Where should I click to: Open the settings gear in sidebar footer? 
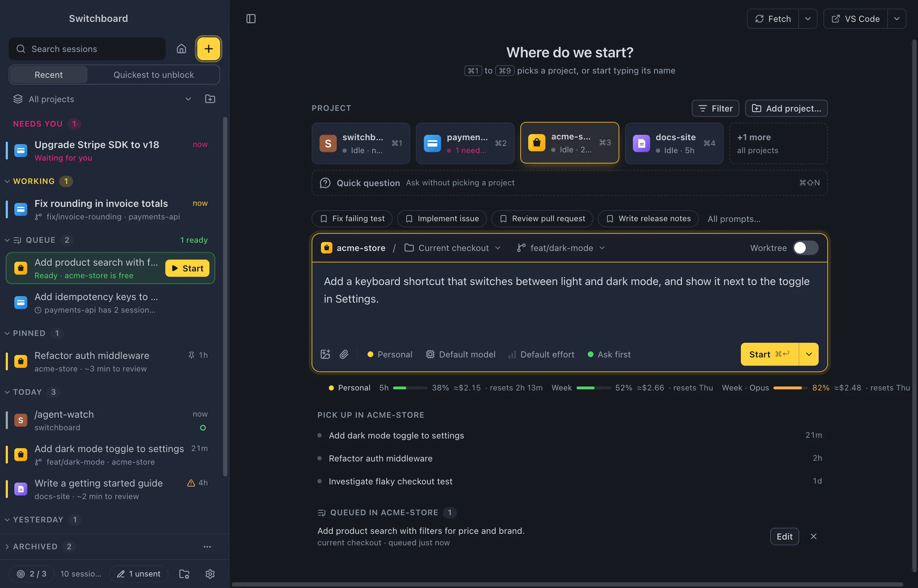point(210,574)
